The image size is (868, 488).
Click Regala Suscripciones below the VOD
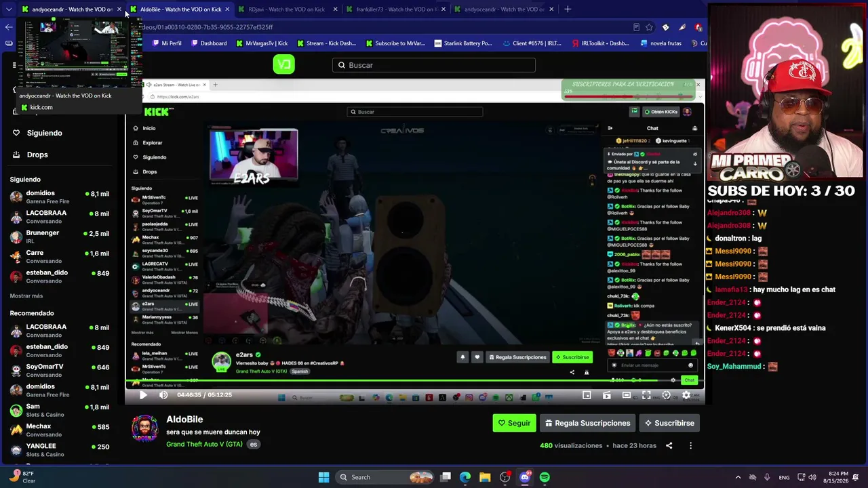point(587,423)
